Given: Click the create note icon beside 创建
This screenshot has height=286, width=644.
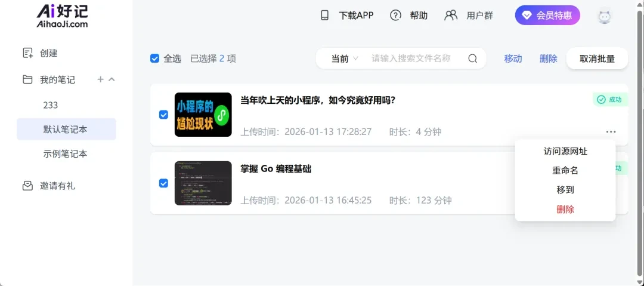Looking at the screenshot, I should pyautogui.click(x=27, y=53).
